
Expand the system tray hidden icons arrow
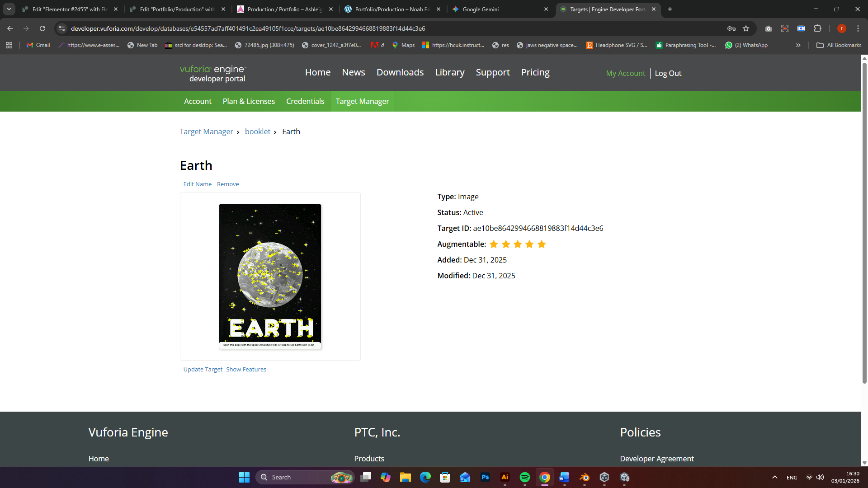tap(774, 477)
